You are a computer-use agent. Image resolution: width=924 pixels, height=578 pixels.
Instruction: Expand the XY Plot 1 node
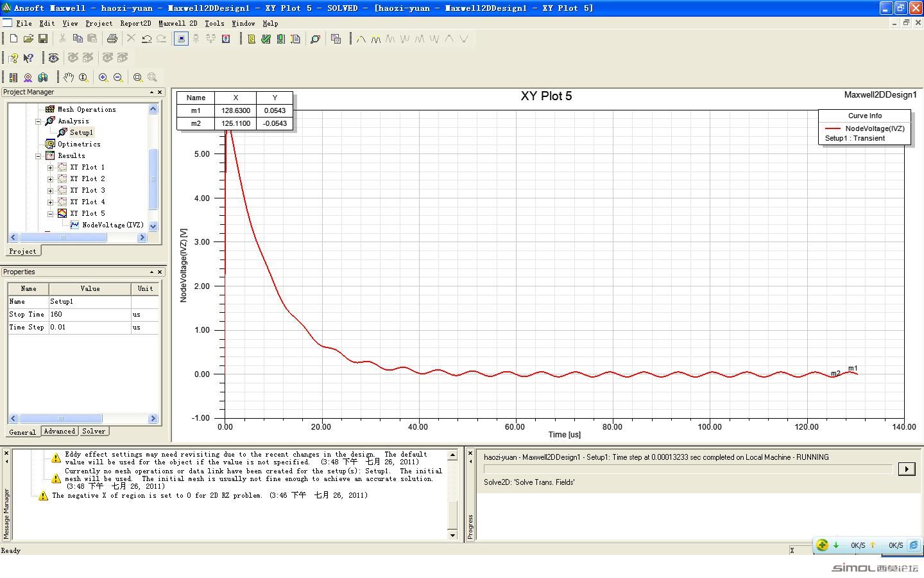tap(51, 167)
